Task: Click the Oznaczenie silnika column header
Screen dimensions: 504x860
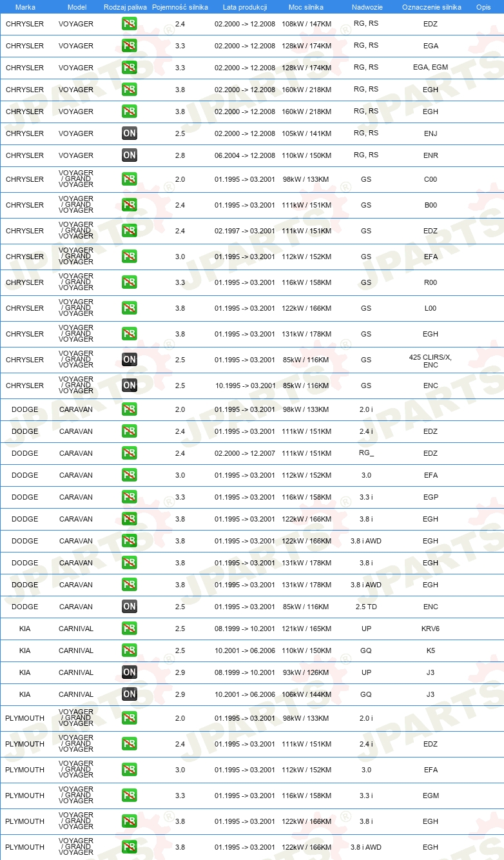Action: pos(432,7)
